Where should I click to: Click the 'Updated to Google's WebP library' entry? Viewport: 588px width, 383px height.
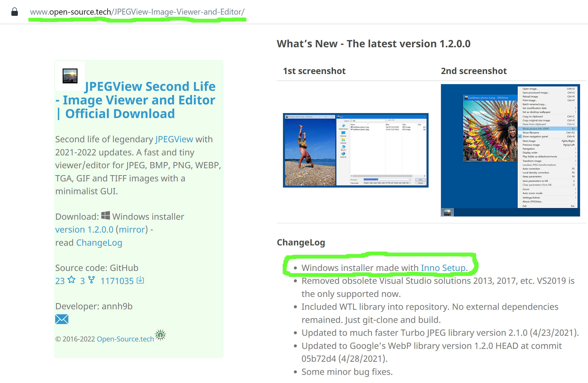point(432,352)
